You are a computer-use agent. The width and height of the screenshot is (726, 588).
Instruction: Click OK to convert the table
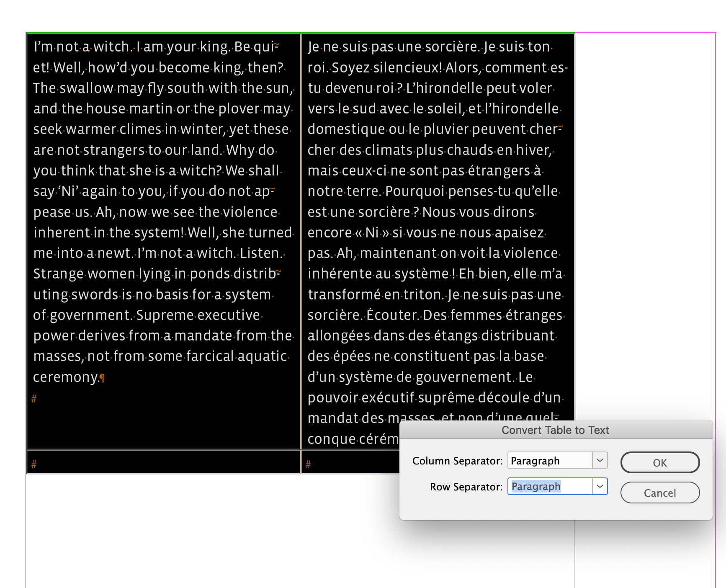[660, 463]
